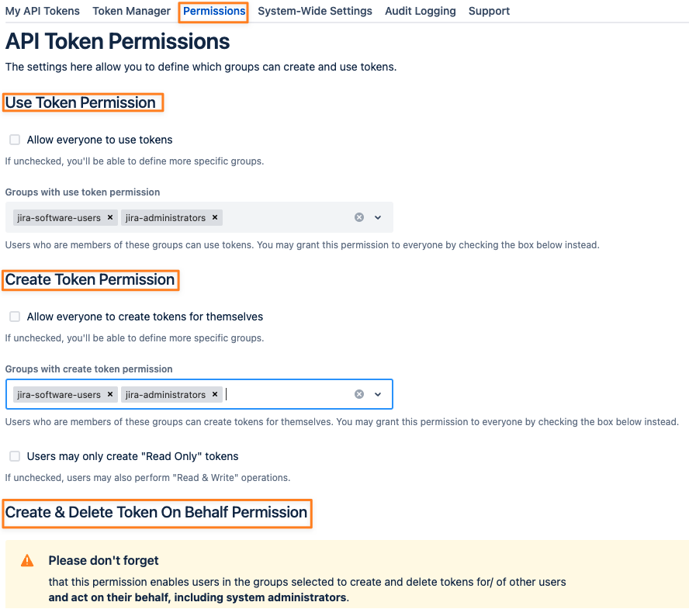Clear all groups with create token permission
The width and height of the screenshot is (689, 616).
[359, 394]
